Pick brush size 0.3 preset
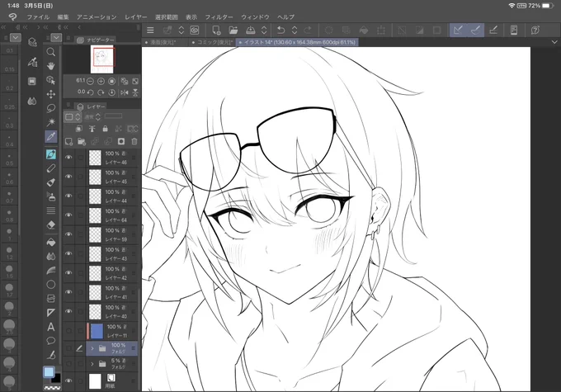The width and height of the screenshot is (561, 392). [x=10, y=121]
